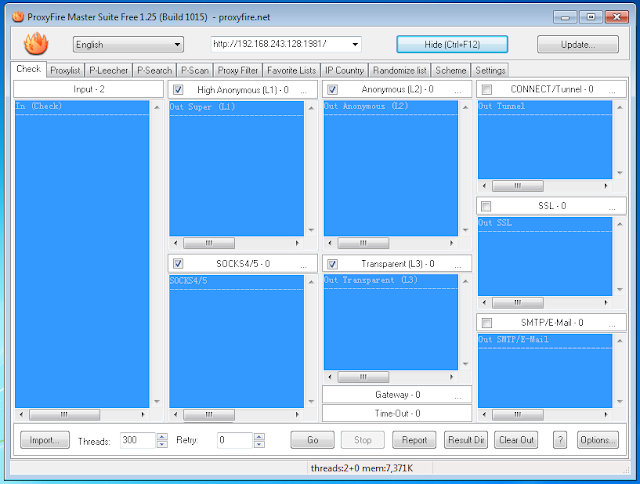Click the Out Transparent (L3) scroll-right arrow
The width and height of the screenshot is (640, 484).
click(451, 377)
